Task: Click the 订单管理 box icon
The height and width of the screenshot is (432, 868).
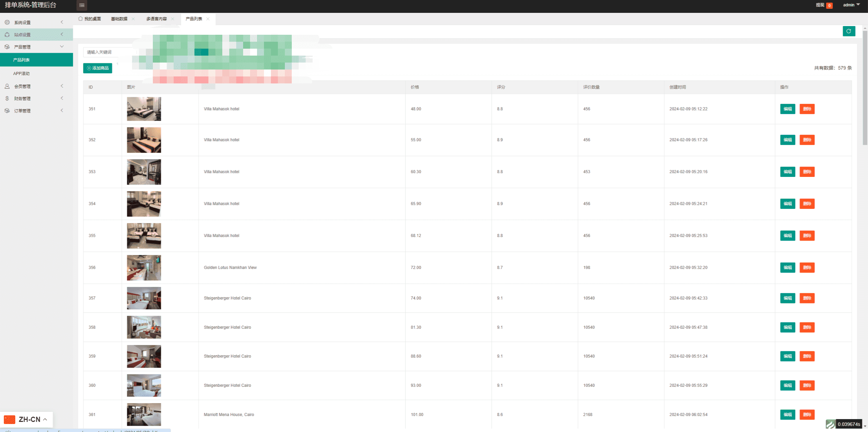Action: (x=7, y=111)
